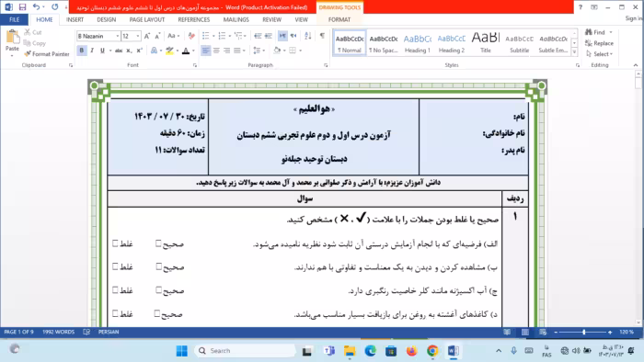Save the document from Quick Access
This screenshot has width=644, height=362.
tap(23, 7)
